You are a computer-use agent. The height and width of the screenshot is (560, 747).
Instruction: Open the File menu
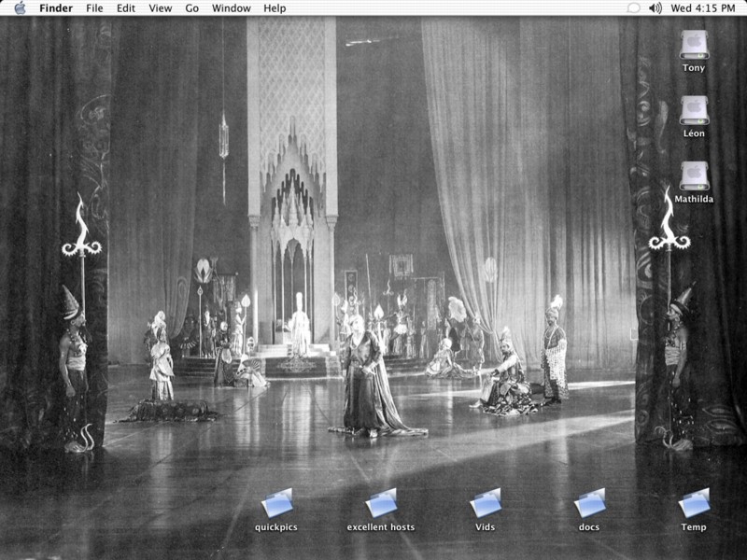(94, 7)
